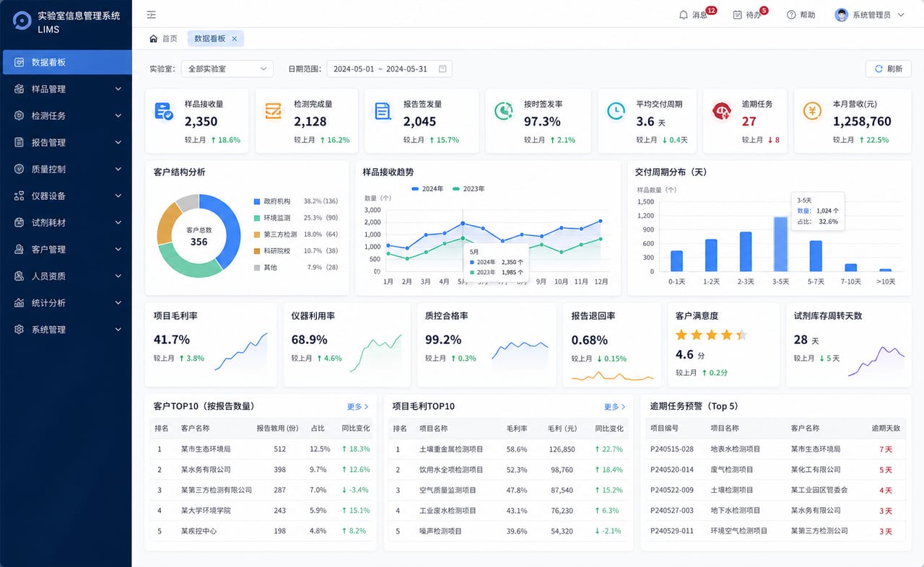
Task: Click the 试剂耗材 sidebar icon
Action: [x=19, y=222]
